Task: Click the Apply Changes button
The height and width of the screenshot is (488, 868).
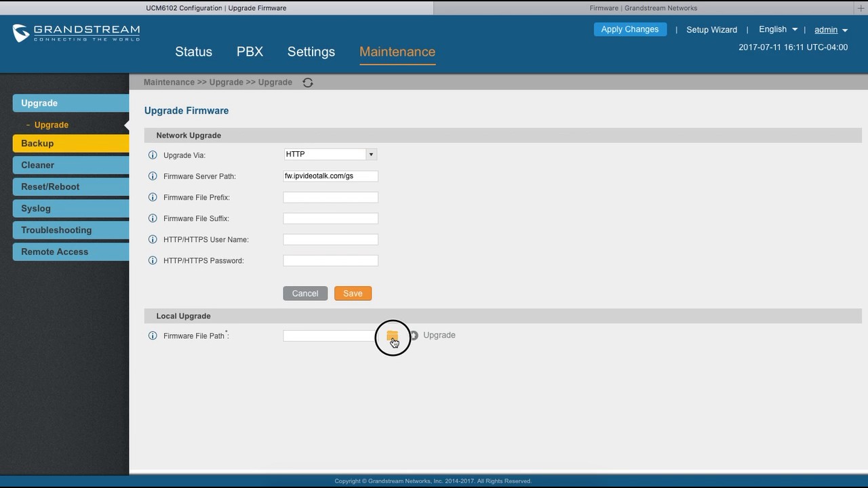Action: (629, 29)
